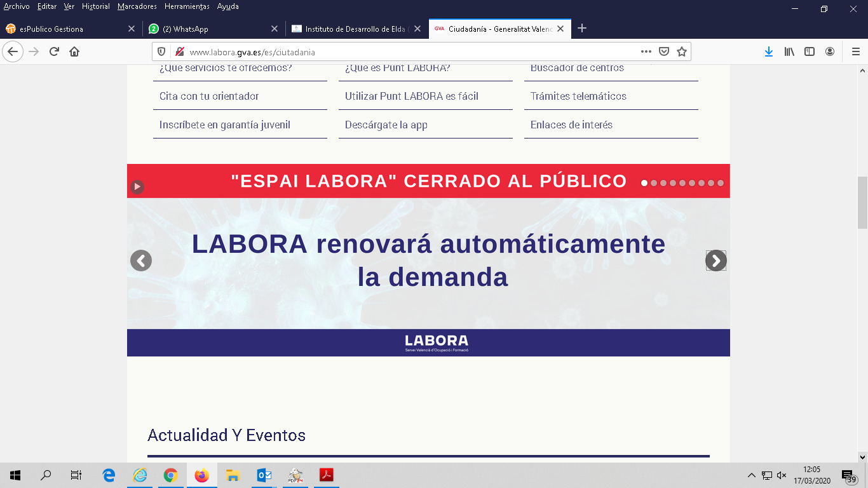Close the WhatsApp tab
This screenshot has width=868, height=488.
(x=275, y=29)
